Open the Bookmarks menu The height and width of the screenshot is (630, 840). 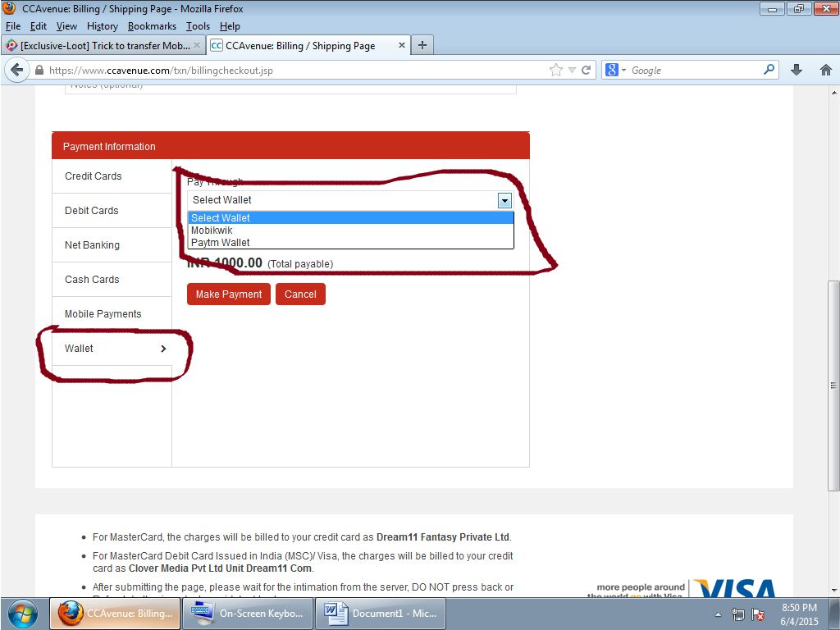152,26
